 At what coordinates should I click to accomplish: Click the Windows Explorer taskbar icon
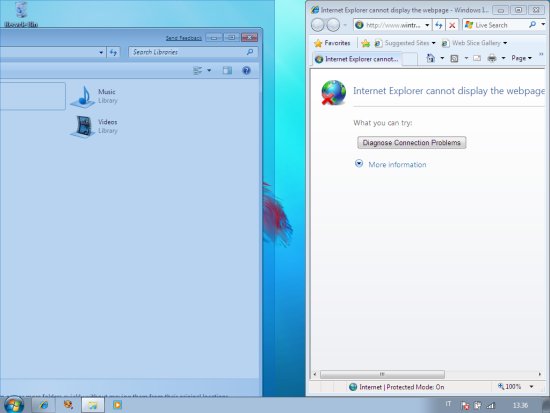click(x=93, y=405)
